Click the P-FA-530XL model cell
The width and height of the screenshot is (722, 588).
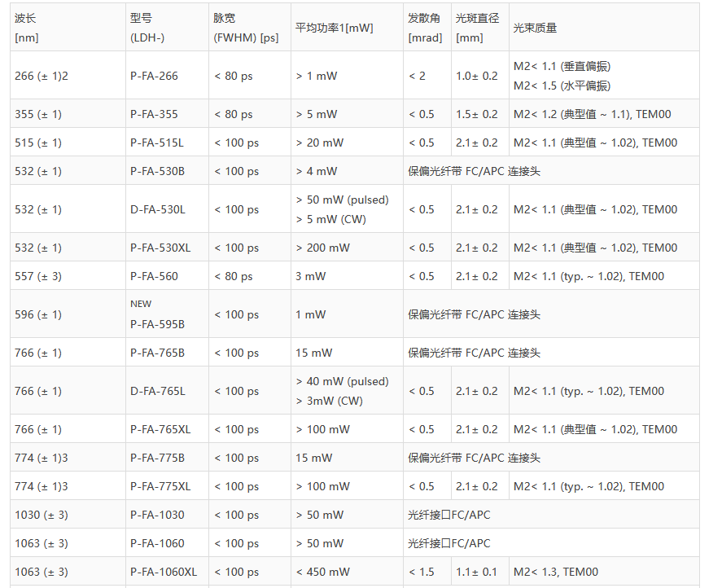[160, 248]
